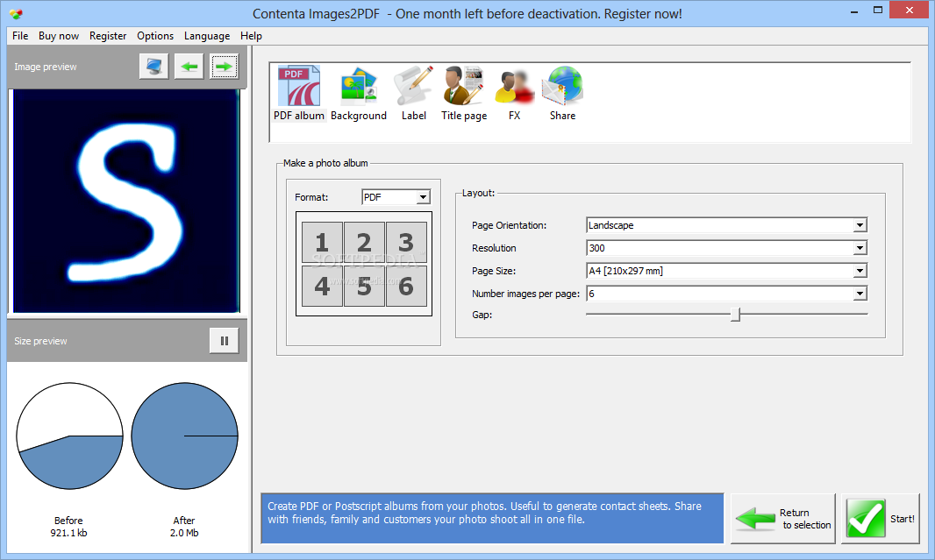Image resolution: width=935 pixels, height=560 pixels.
Task: Go to next image with right arrow
Action: tap(225, 66)
